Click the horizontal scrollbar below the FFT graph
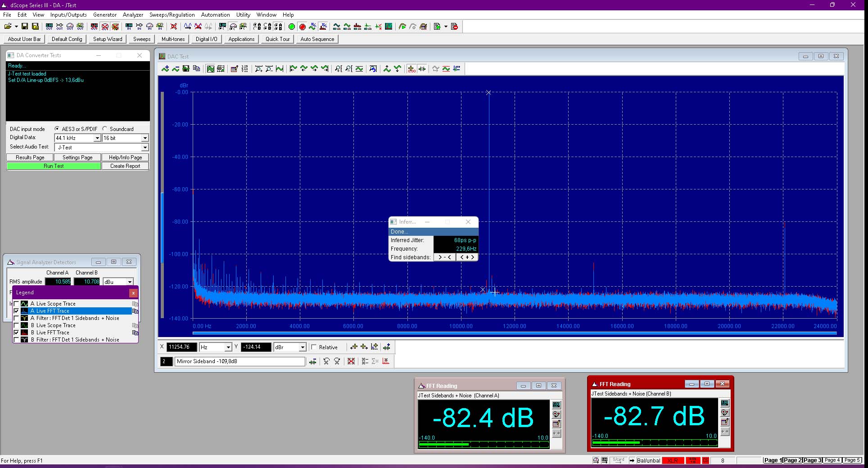The image size is (868, 468). pos(515,333)
